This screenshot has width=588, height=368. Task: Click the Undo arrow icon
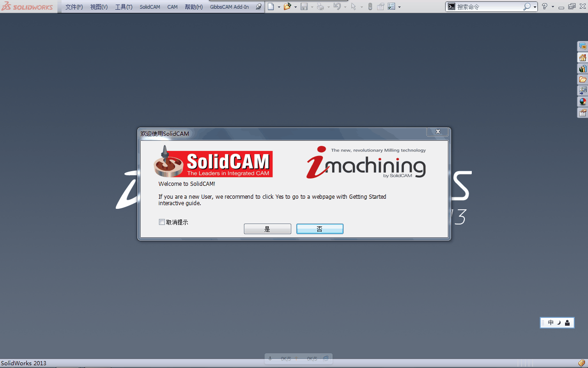pos(337,6)
